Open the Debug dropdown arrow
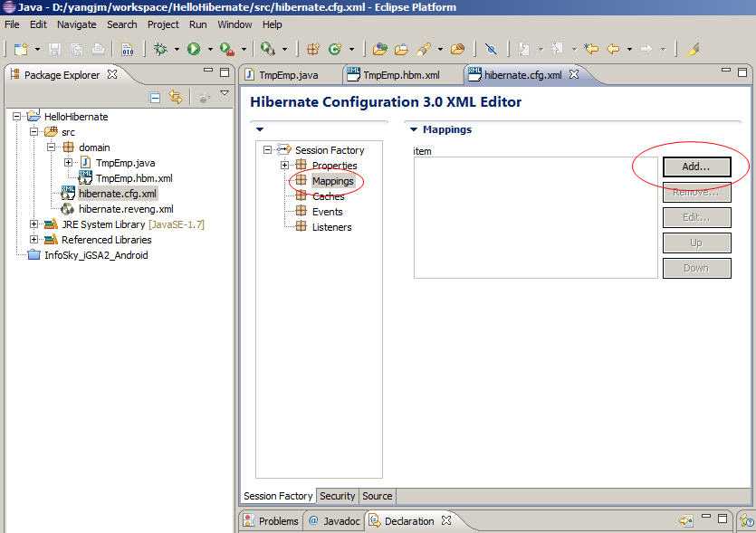 pyautogui.click(x=177, y=49)
